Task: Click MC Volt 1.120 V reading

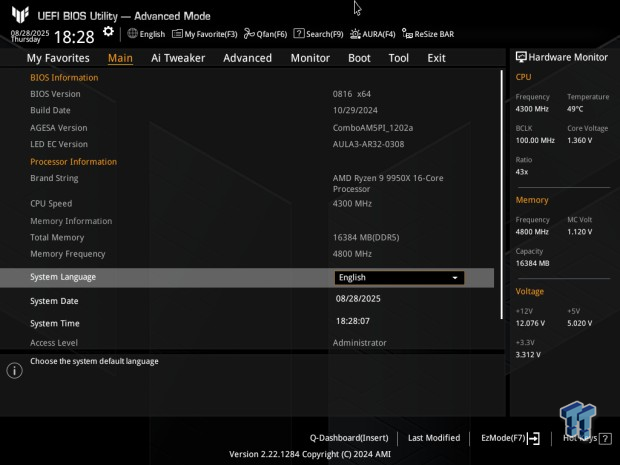Action: coord(579,232)
